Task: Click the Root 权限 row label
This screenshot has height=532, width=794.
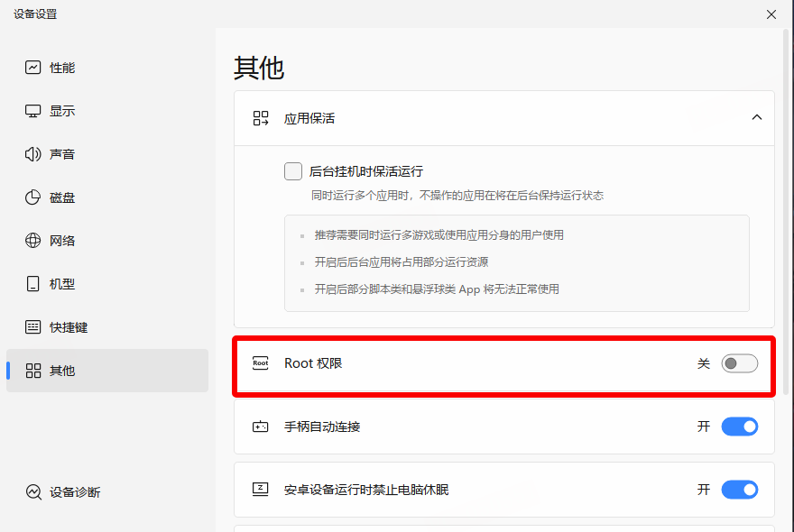Action: click(x=313, y=363)
